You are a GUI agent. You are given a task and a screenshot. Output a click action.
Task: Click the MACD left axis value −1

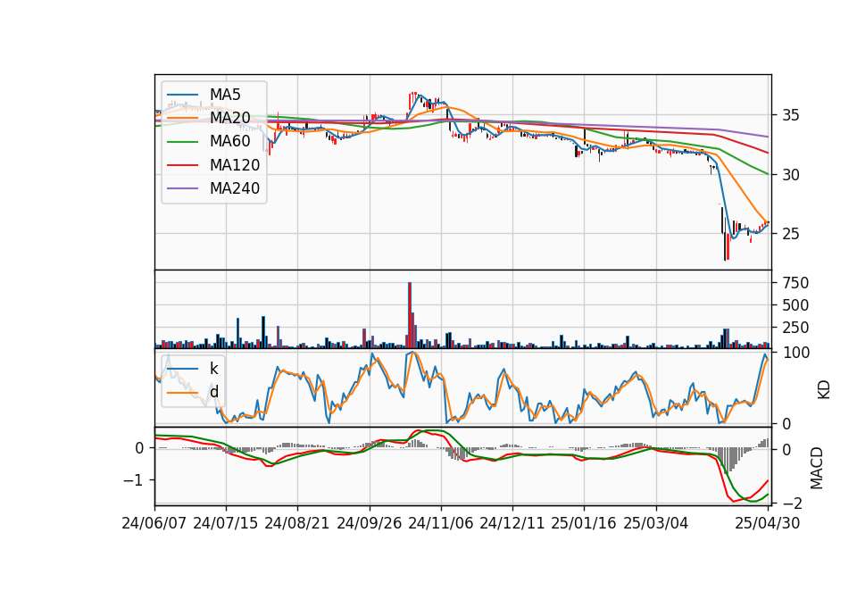(133, 480)
